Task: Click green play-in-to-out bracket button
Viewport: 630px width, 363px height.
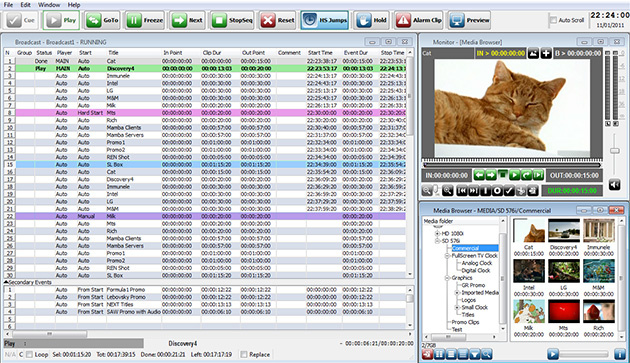Action: (538, 175)
